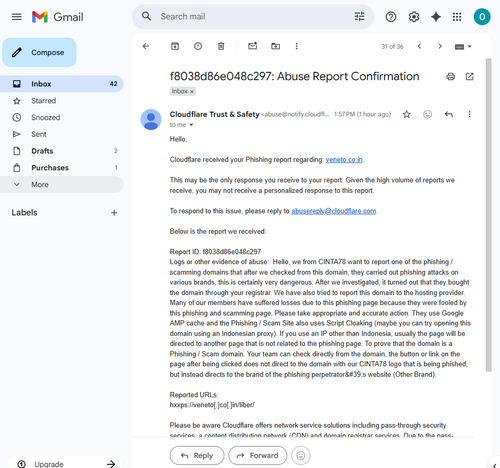The image size is (500, 468).
Task: Open message More options three dots
Action: 469,114
